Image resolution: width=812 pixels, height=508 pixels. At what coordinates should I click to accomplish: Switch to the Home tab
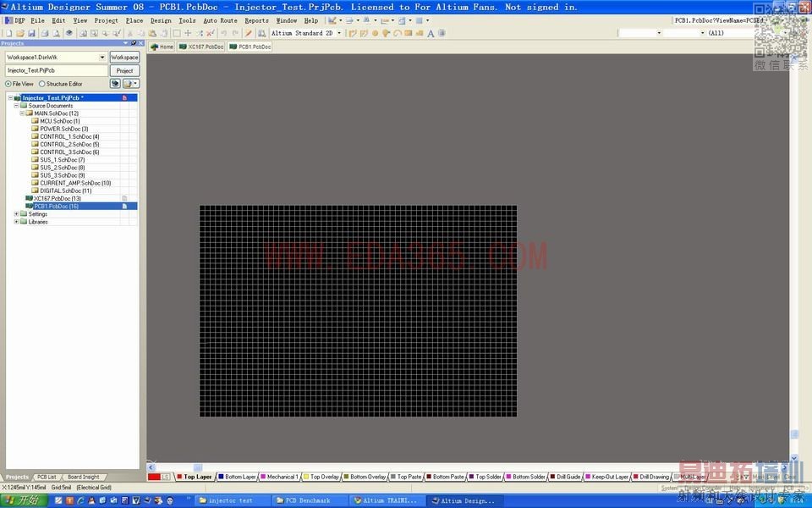[162, 47]
